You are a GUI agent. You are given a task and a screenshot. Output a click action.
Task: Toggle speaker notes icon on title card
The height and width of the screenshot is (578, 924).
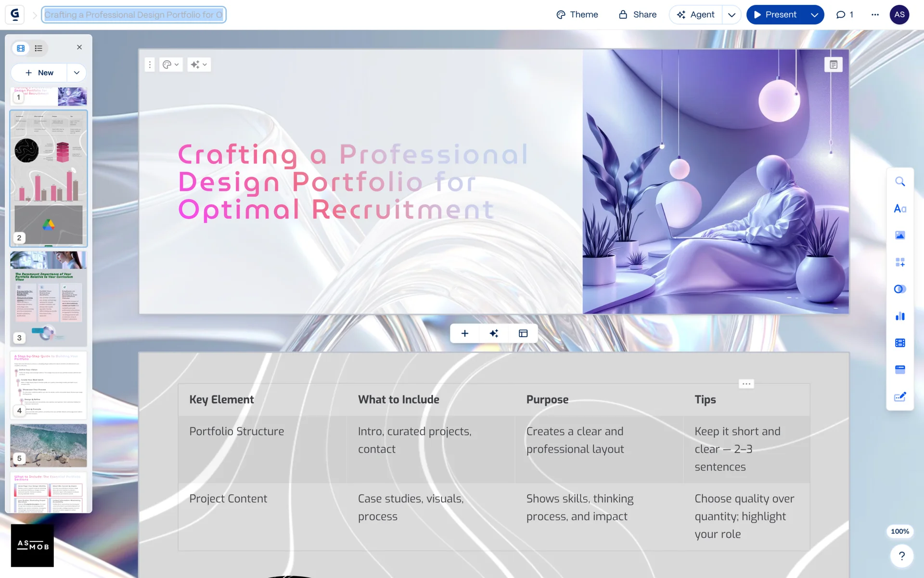(x=834, y=65)
